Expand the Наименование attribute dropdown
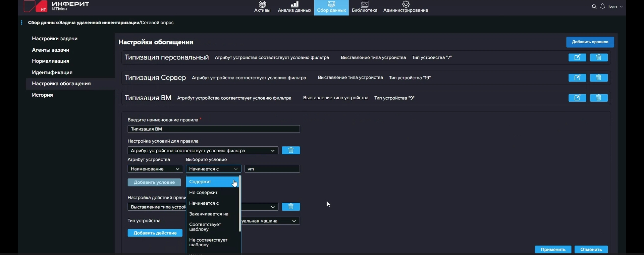This screenshot has height=255, width=644. 155,169
